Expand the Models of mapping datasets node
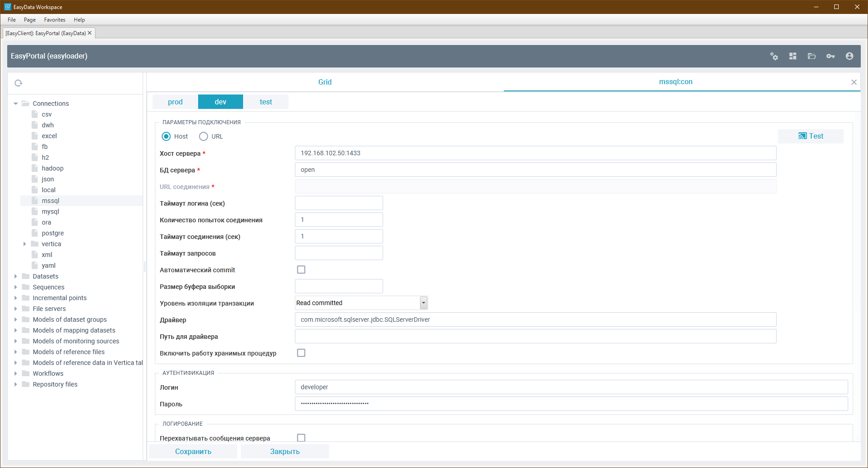868x468 pixels. (16, 330)
